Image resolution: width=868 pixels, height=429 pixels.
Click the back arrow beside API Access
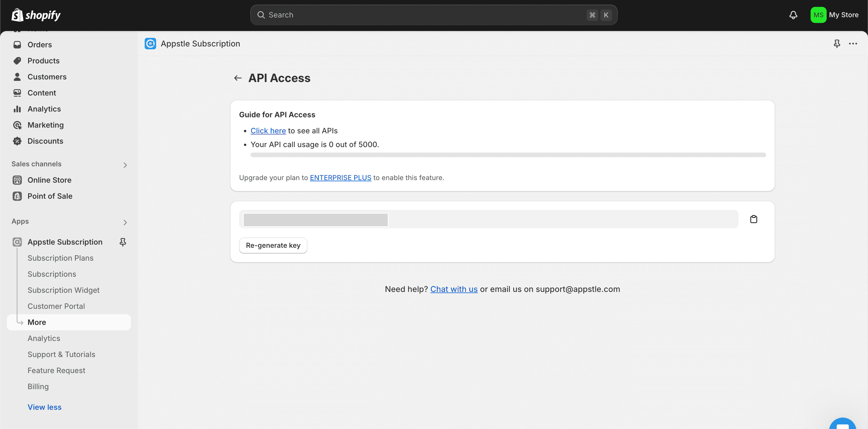pyautogui.click(x=238, y=78)
